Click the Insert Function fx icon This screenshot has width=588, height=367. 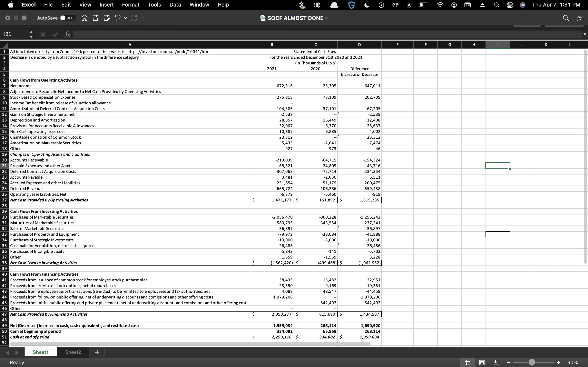point(67,34)
